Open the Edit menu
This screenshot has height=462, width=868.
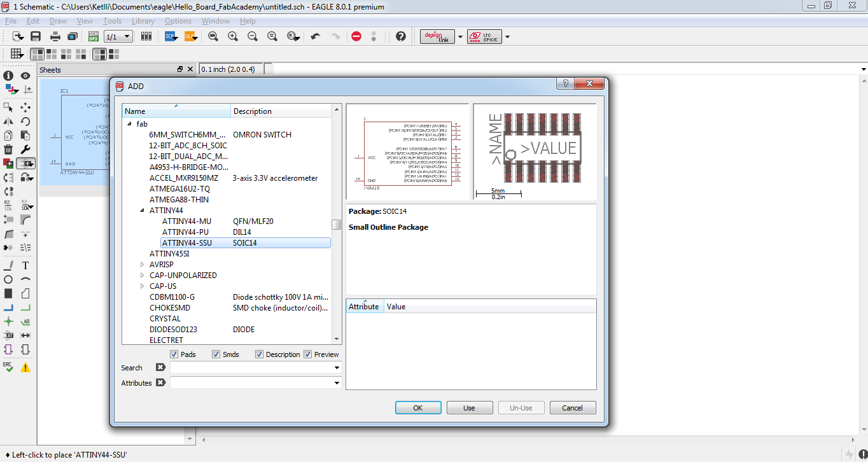coord(33,21)
